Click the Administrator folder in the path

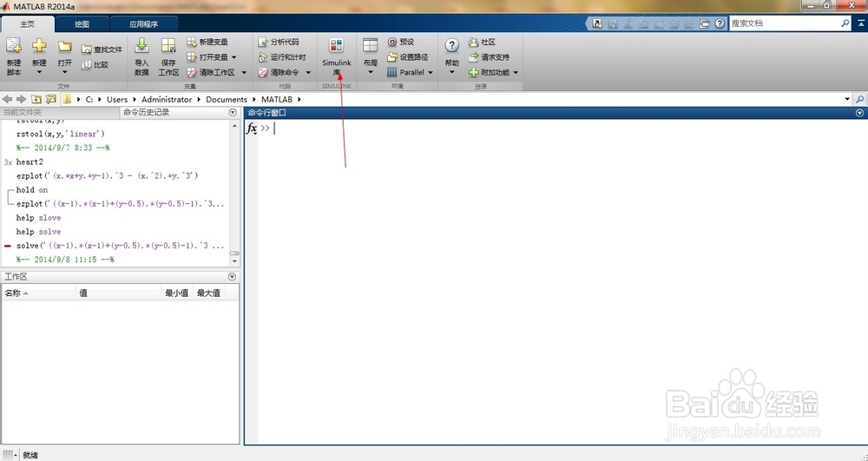(x=167, y=99)
